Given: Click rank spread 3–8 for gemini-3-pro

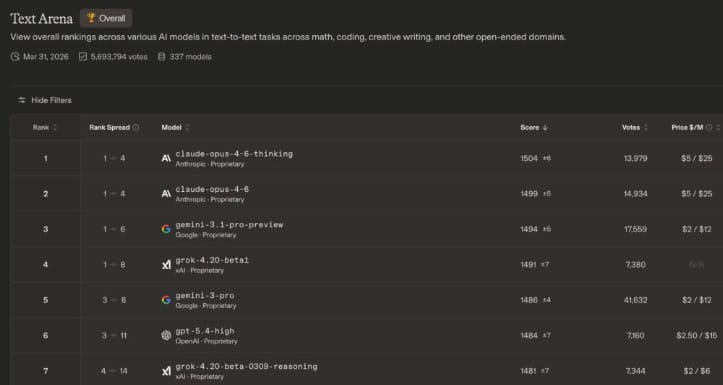Looking at the screenshot, I should [114, 300].
